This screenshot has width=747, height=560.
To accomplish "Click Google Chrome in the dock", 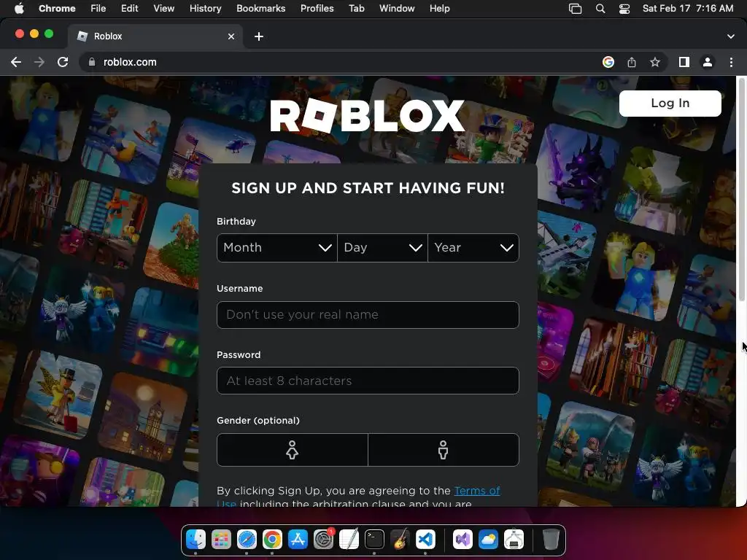I will point(272,539).
